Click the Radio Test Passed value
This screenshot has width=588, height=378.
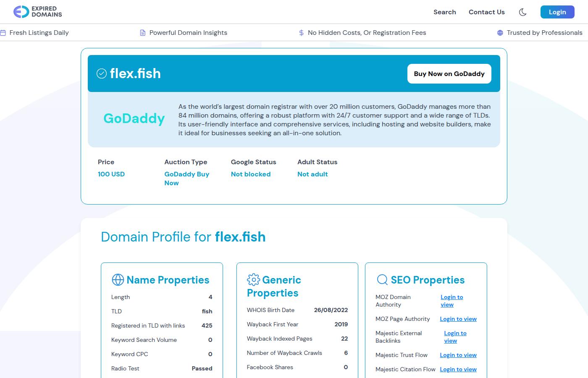click(x=202, y=368)
